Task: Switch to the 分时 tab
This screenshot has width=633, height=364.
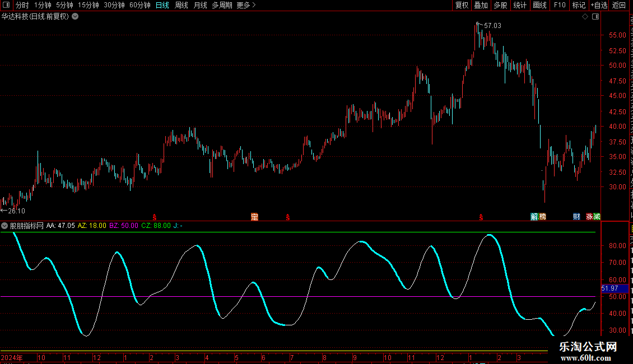Action: tap(22, 5)
